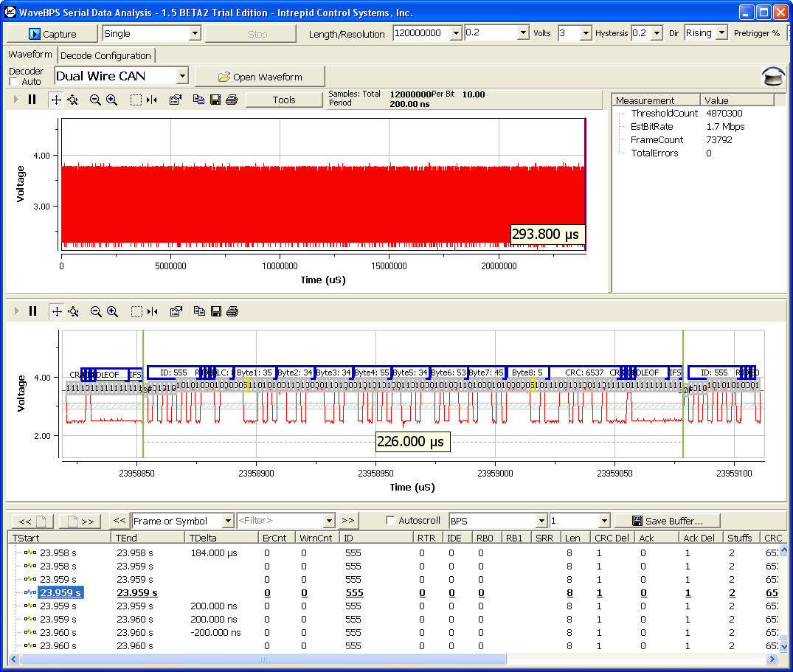Expand the Decoder dropdown showing Dual Wire CAN
Image resolution: width=793 pixels, height=672 pixels.
[182, 77]
